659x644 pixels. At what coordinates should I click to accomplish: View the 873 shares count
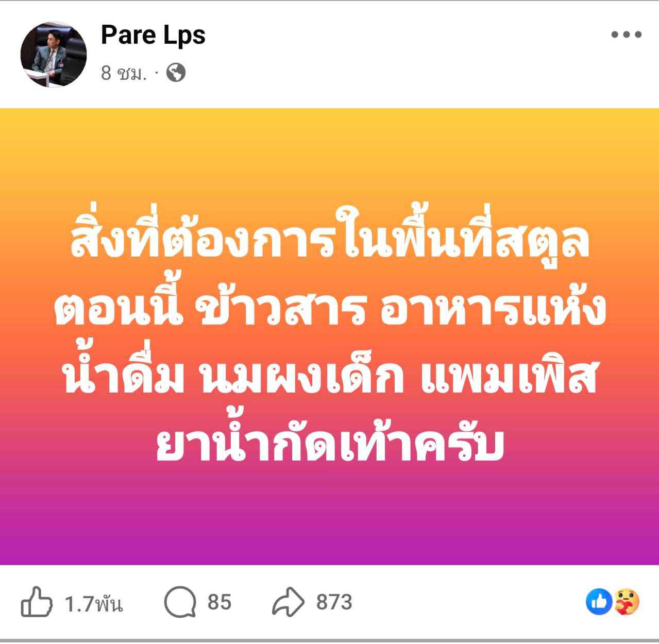334,602
